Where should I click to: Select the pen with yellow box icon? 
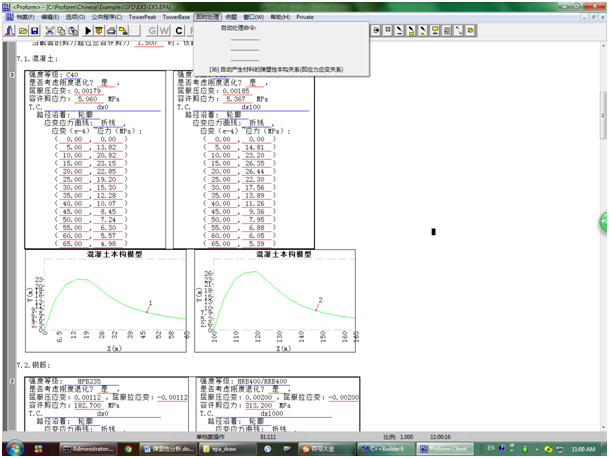click(x=411, y=30)
